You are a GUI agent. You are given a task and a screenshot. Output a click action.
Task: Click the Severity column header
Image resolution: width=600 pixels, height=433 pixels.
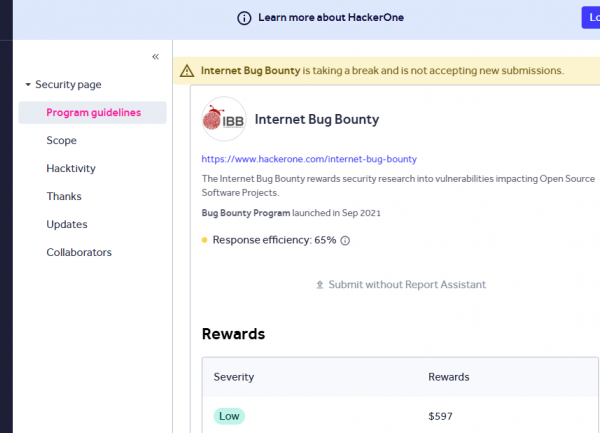[x=234, y=377]
